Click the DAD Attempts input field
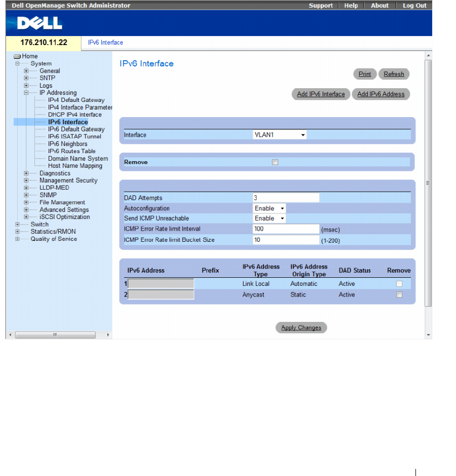456x476 pixels. [286, 198]
